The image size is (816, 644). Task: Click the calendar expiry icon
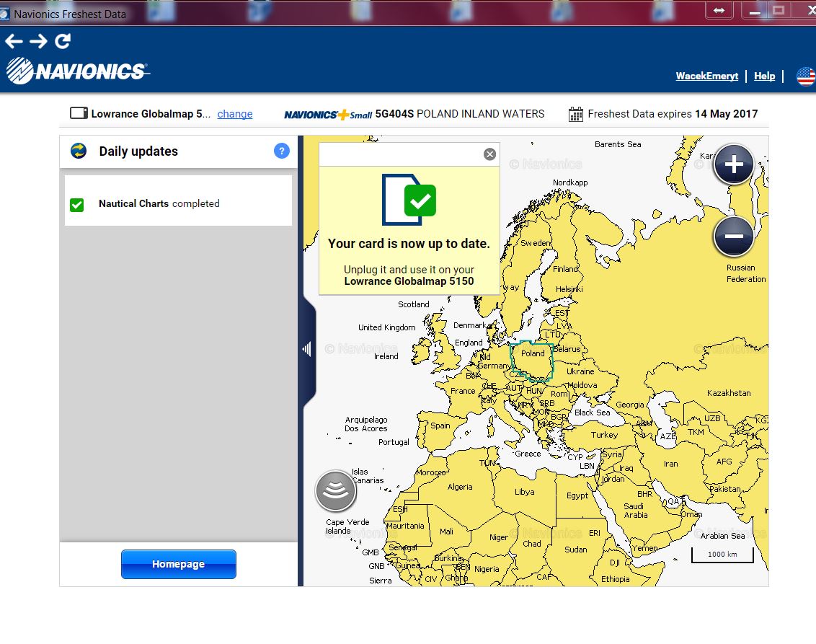[x=575, y=114]
